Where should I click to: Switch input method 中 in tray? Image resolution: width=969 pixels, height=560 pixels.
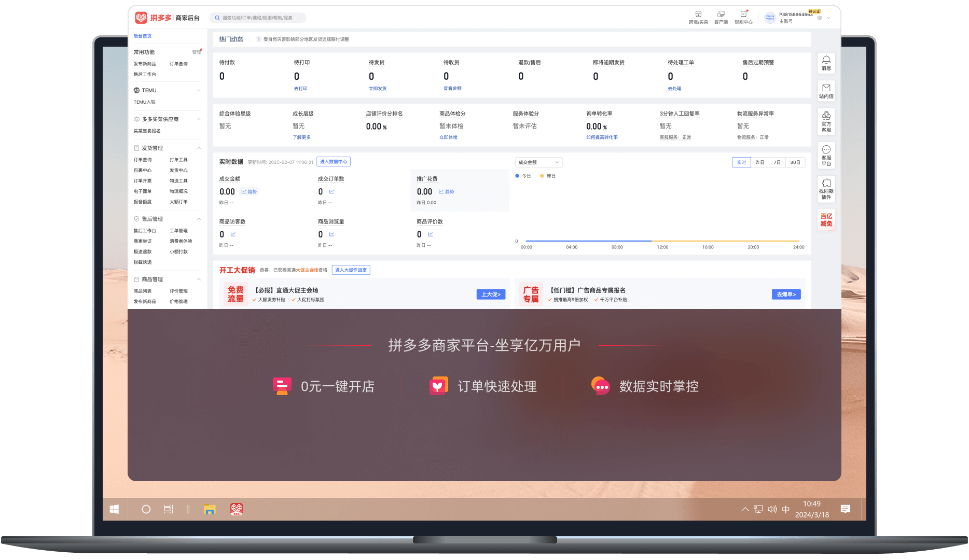click(786, 509)
